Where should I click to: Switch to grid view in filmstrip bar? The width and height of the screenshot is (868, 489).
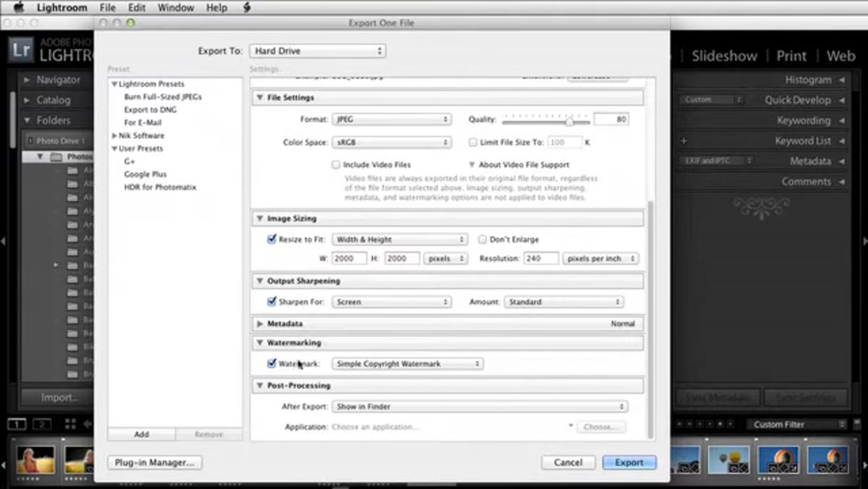pos(70,424)
